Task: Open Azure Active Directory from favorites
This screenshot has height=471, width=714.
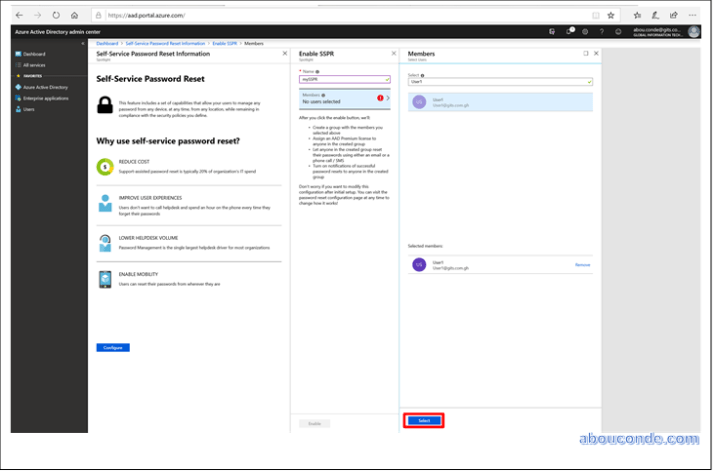Action: [x=44, y=87]
